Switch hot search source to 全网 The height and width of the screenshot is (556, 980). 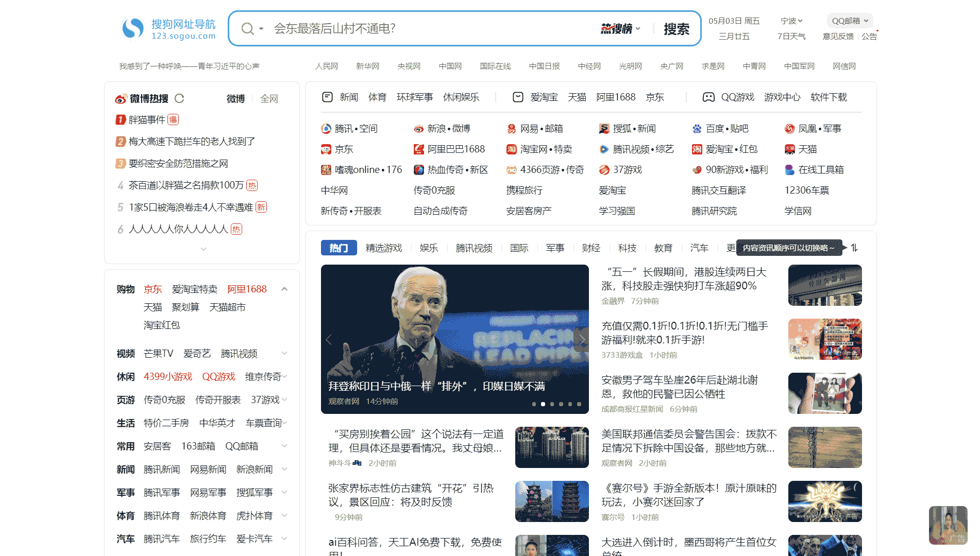pyautogui.click(x=269, y=99)
